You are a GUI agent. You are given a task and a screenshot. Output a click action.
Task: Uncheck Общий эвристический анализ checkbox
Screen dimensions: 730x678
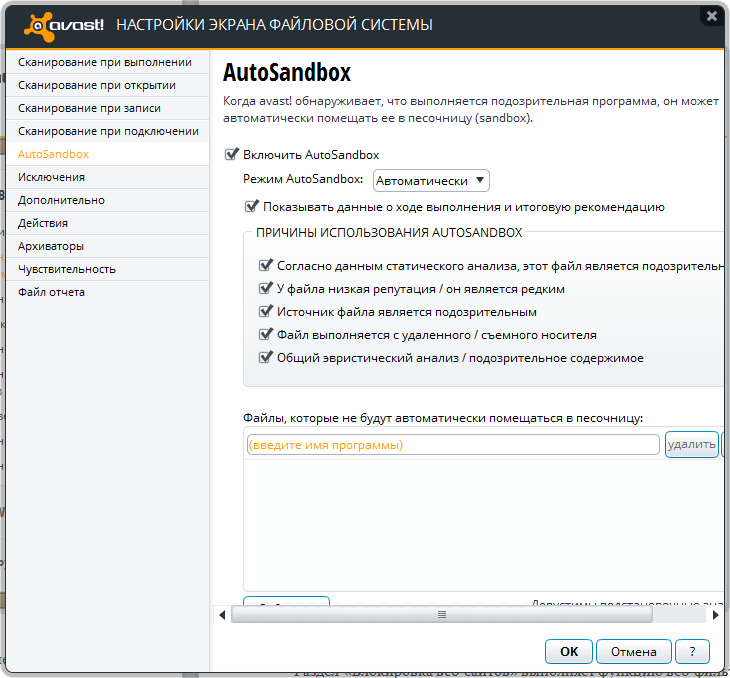pos(265,357)
